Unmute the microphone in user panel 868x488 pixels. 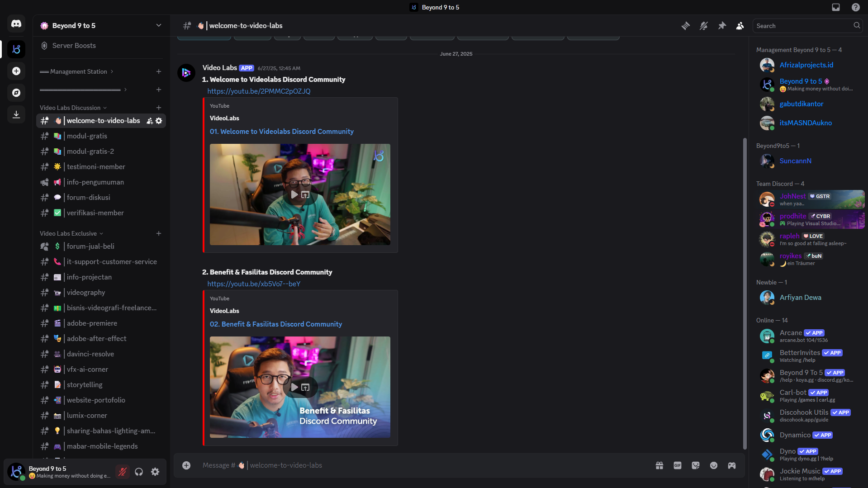122,472
